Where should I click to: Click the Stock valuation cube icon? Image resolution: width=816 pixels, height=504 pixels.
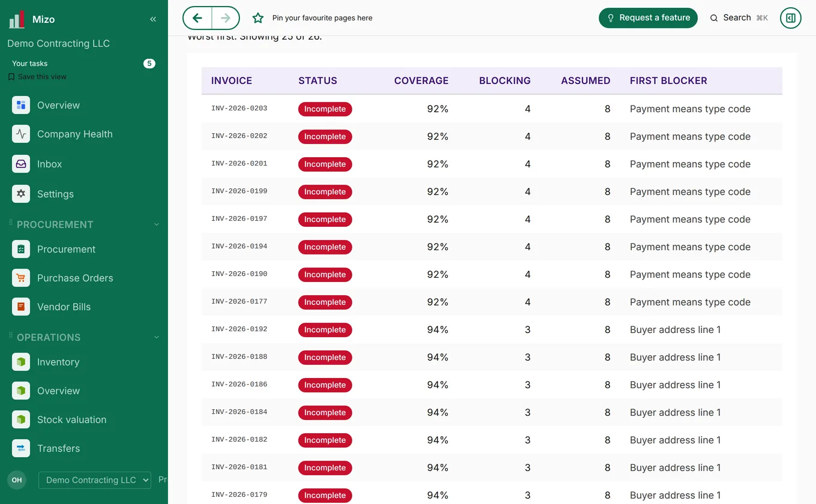pos(21,419)
